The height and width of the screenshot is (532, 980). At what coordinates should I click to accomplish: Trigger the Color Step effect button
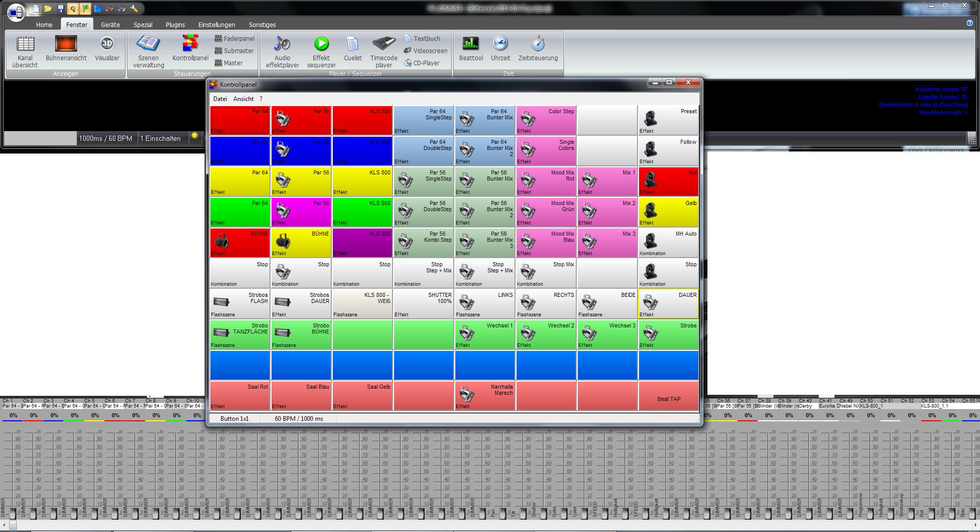pyautogui.click(x=546, y=120)
